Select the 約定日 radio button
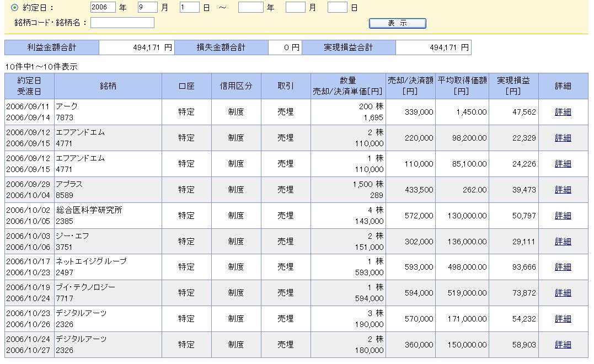This screenshot has height=364, width=594. [15, 8]
